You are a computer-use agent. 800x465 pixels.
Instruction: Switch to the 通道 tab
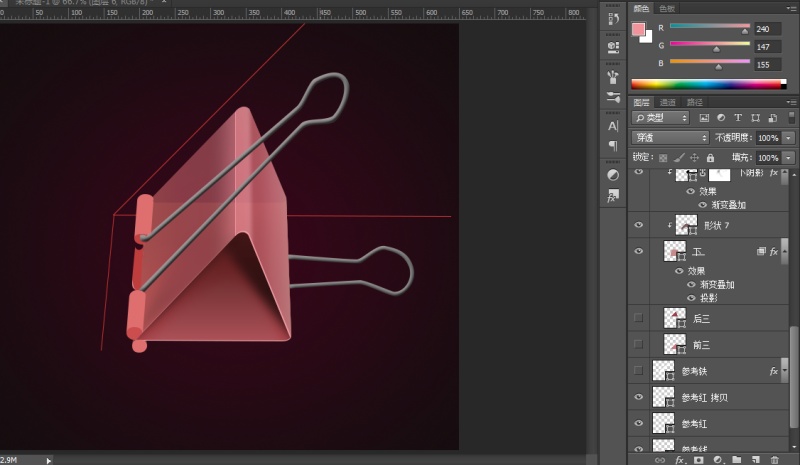667,103
